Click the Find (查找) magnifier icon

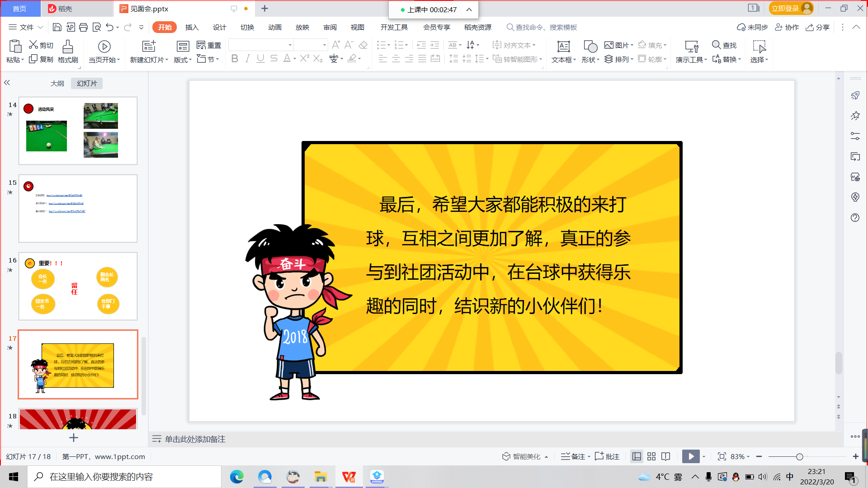point(716,45)
